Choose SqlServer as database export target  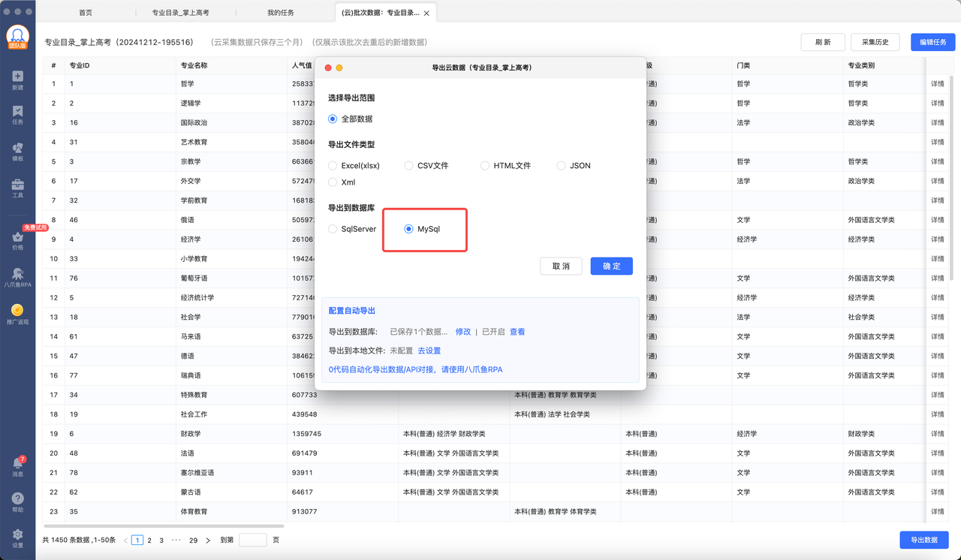pos(333,229)
